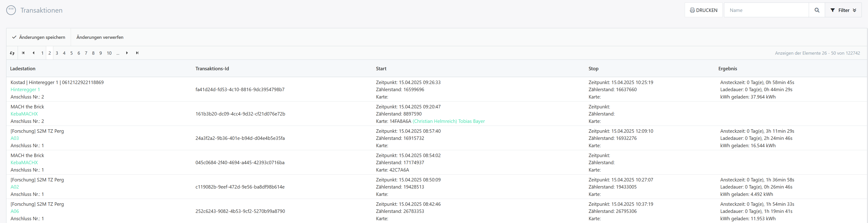Save changes with Änderungen speichern
The image size is (868, 223).
(x=39, y=37)
